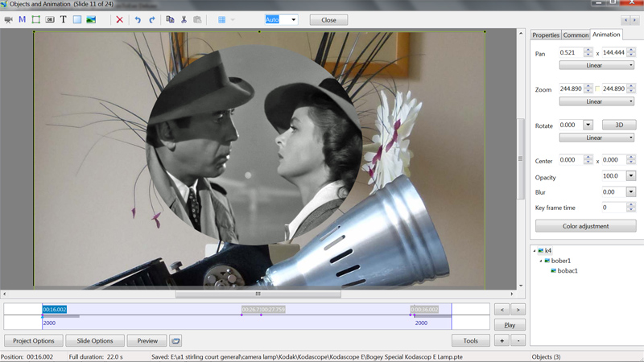
Task: Open Slide Options
Action: tap(95, 340)
